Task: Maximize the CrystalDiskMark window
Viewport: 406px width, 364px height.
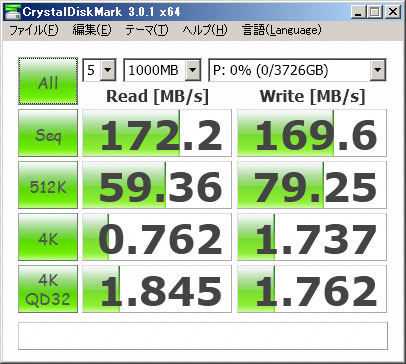Action: [x=374, y=12]
